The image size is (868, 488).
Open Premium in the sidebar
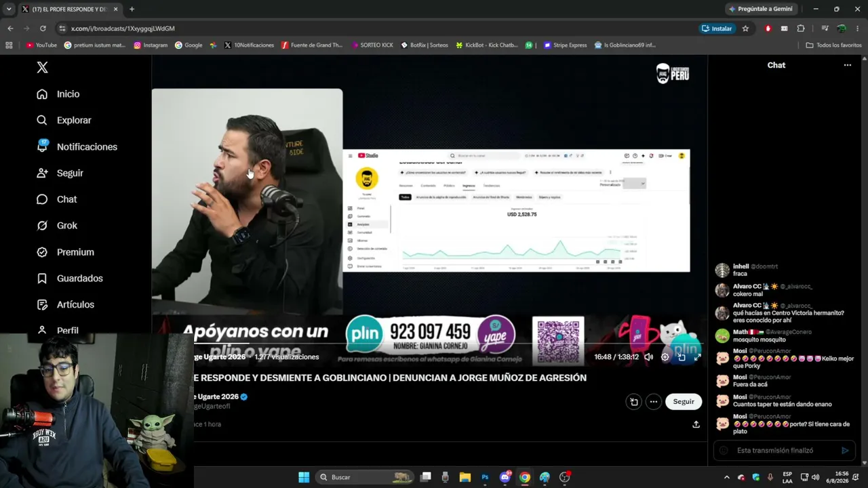click(65, 252)
